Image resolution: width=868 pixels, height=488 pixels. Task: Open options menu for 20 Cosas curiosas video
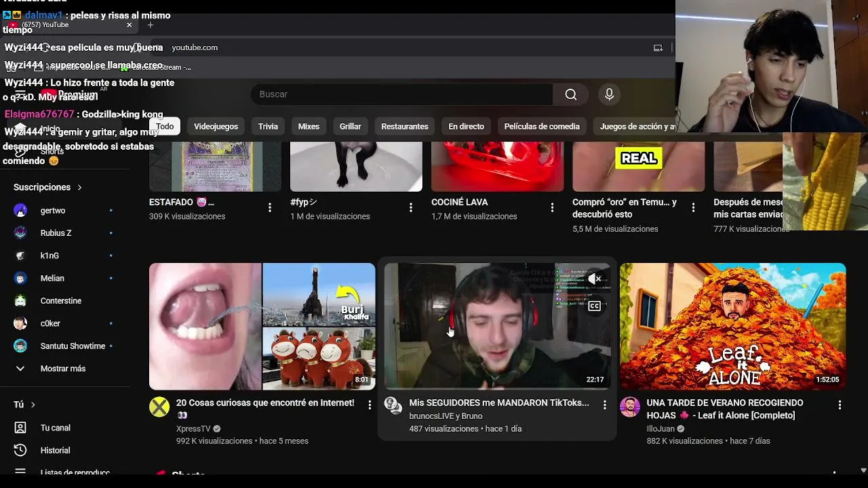pos(370,405)
